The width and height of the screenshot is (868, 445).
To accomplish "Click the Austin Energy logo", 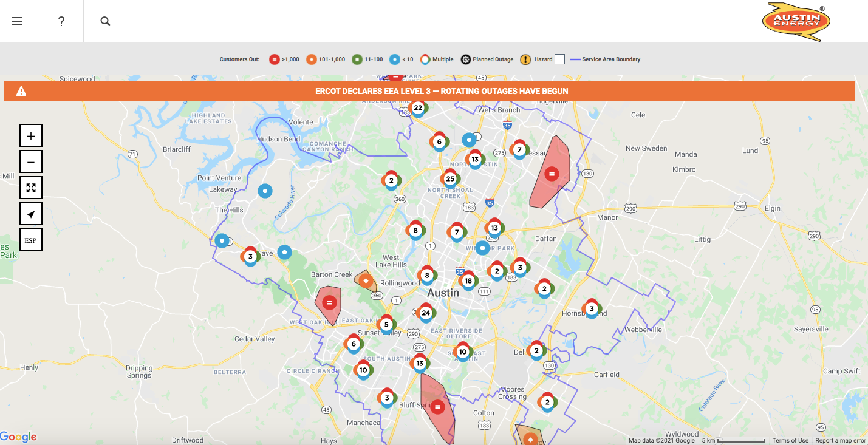I will pyautogui.click(x=796, y=21).
